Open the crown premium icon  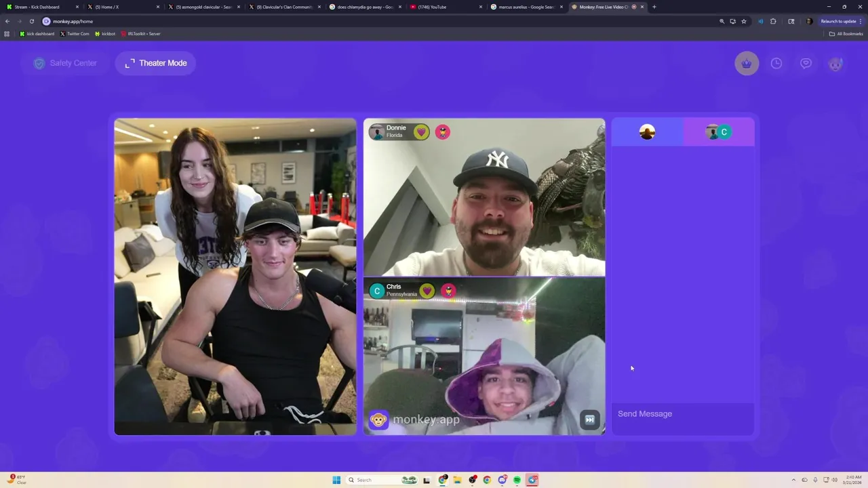[x=747, y=63]
